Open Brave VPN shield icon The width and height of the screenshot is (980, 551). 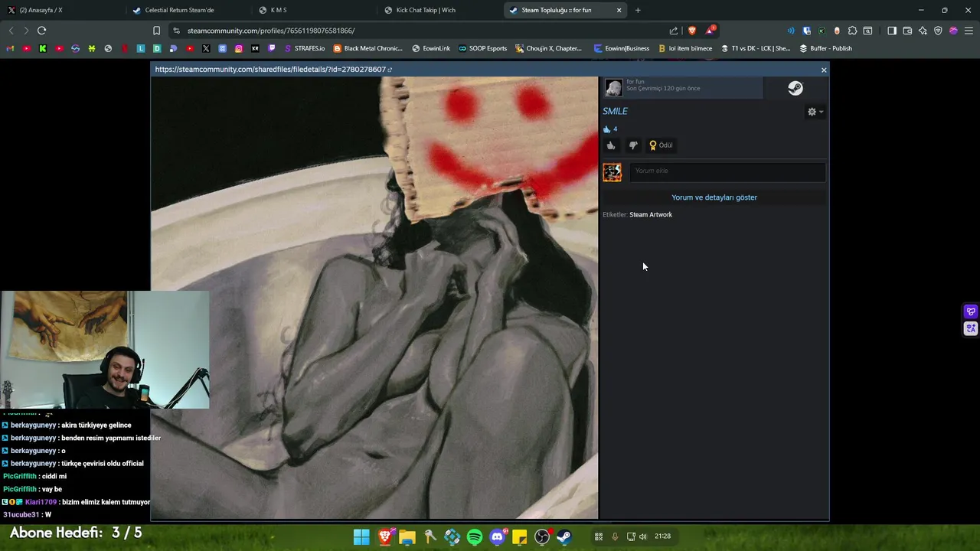938,31
